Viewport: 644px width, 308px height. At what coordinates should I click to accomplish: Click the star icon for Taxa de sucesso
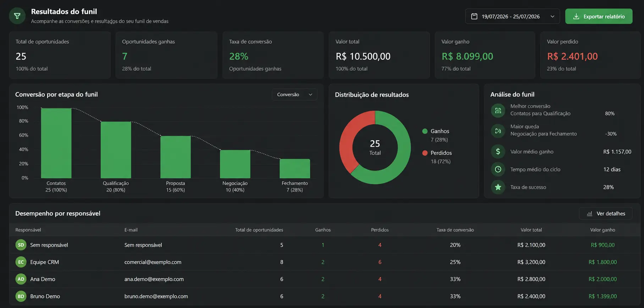click(x=498, y=187)
